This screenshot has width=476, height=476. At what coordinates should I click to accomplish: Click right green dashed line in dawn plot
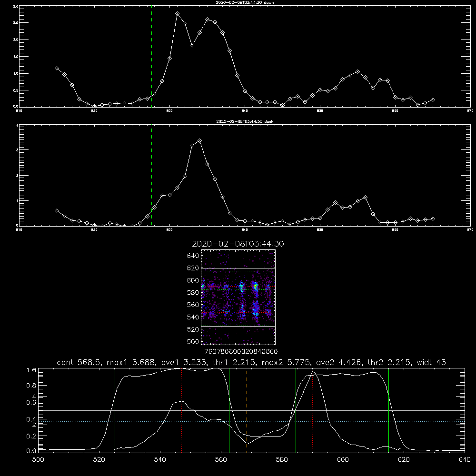click(x=263, y=57)
